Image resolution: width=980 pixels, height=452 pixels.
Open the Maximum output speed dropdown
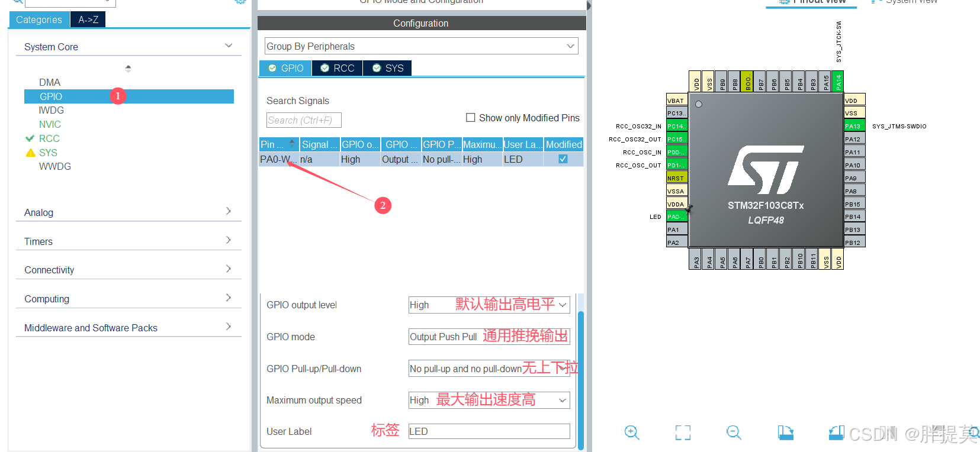489,400
